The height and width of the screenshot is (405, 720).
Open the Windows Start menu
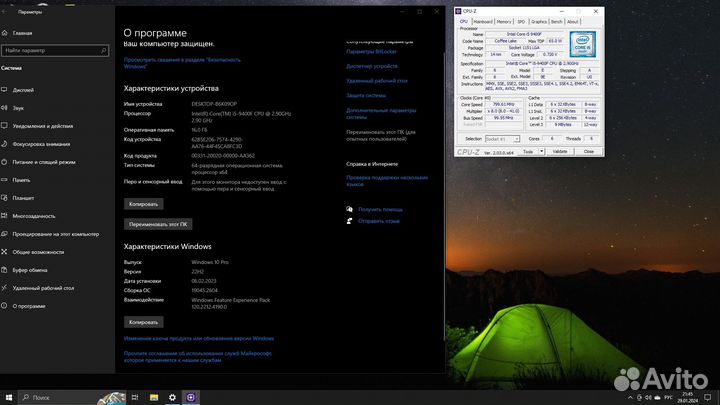tap(9, 397)
